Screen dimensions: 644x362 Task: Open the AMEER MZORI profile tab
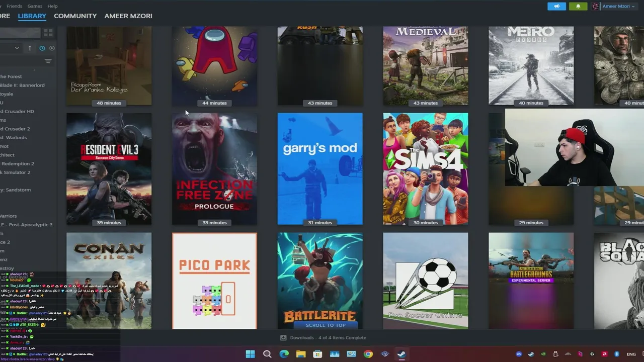(128, 16)
